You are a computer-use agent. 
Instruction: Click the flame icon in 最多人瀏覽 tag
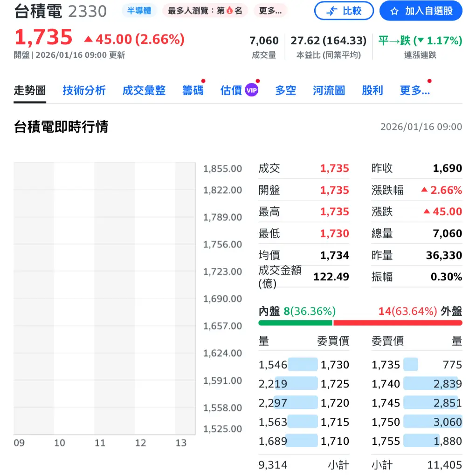click(229, 11)
